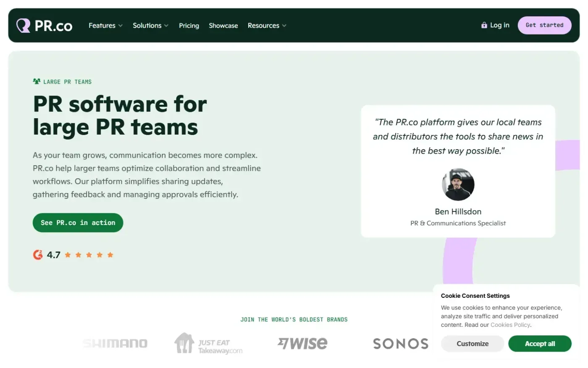Click the Sonos brand logo
This screenshot has height=368, width=588.
click(401, 344)
